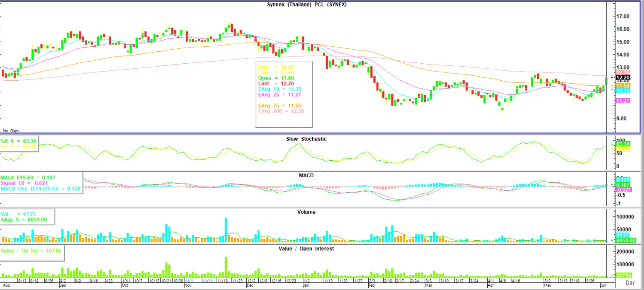The height and width of the screenshot is (290, 644).
Task: Click the Vol = 9137. readout
Action: pos(18,214)
